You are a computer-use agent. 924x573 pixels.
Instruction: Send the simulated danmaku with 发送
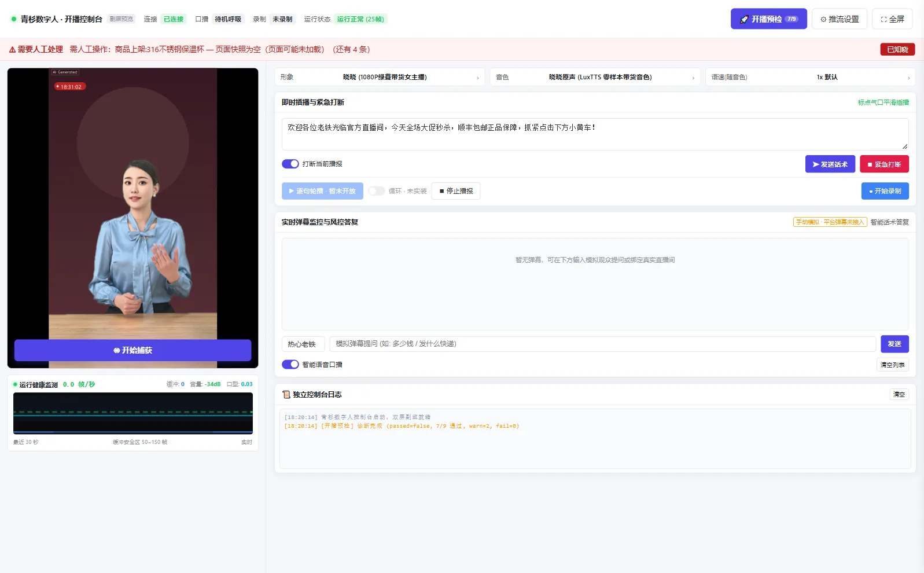(894, 344)
